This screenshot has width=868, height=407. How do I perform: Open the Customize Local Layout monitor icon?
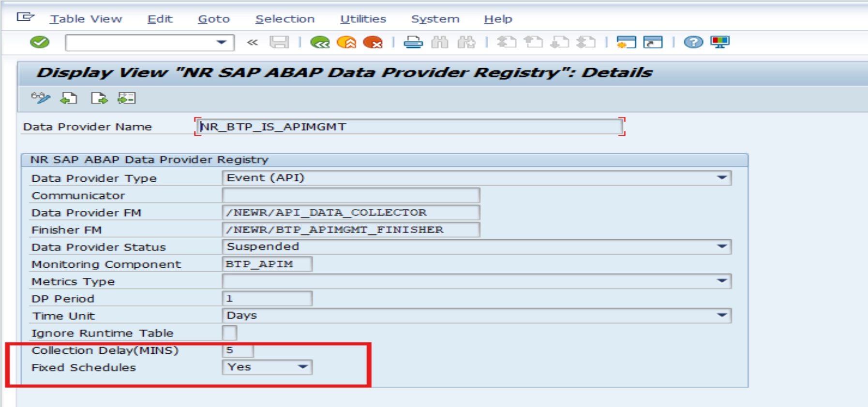point(720,43)
